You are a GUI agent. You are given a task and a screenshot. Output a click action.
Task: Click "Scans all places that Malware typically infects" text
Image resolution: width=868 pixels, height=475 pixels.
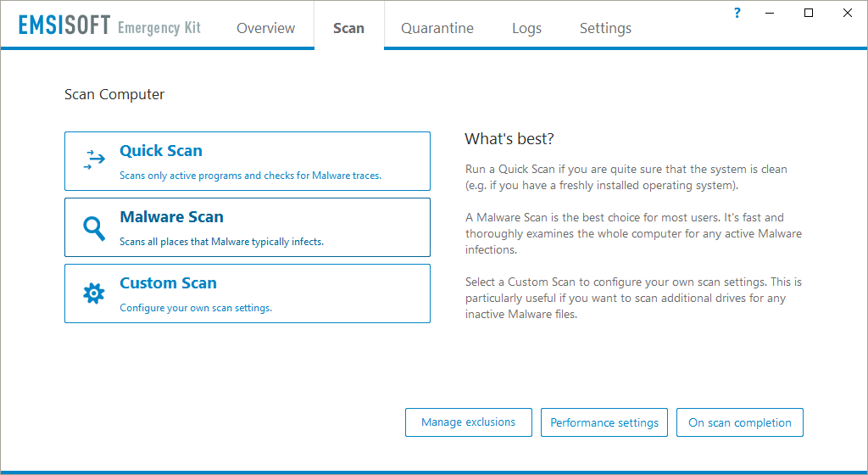221,242
